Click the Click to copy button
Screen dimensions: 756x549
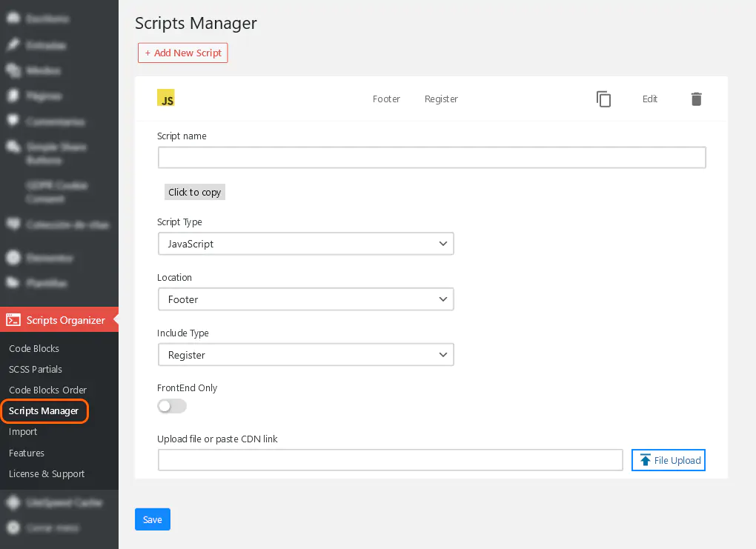pyautogui.click(x=194, y=192)
